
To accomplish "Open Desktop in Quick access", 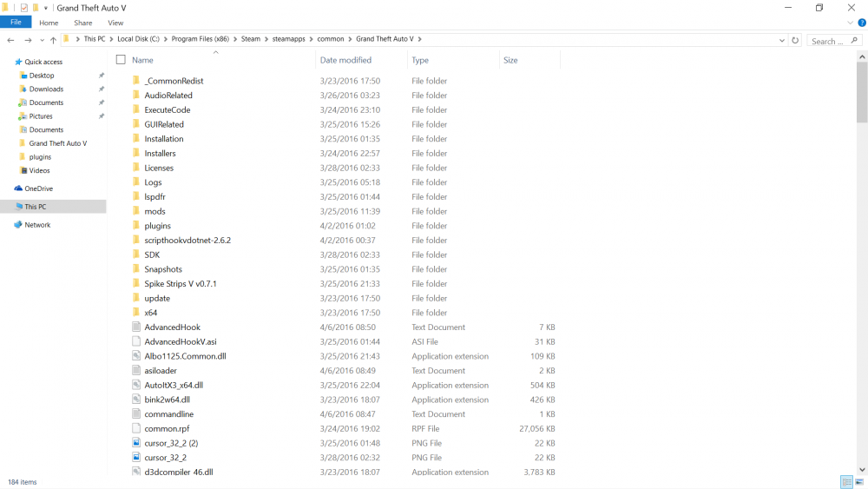I will point(42,76).
